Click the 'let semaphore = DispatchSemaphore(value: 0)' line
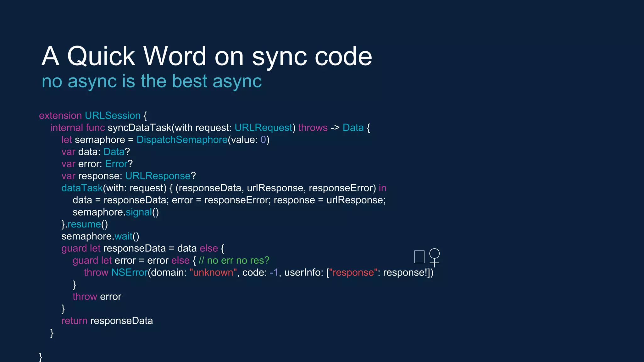Viewport: 644px width, 362px height. pos(165,140)
